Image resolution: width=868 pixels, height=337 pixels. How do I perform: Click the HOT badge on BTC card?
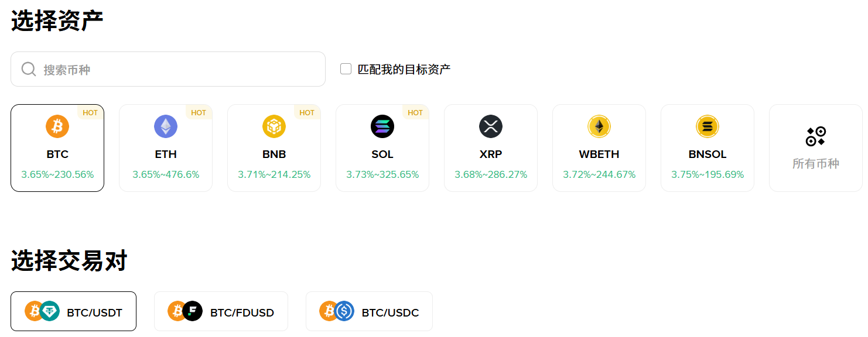90,113
